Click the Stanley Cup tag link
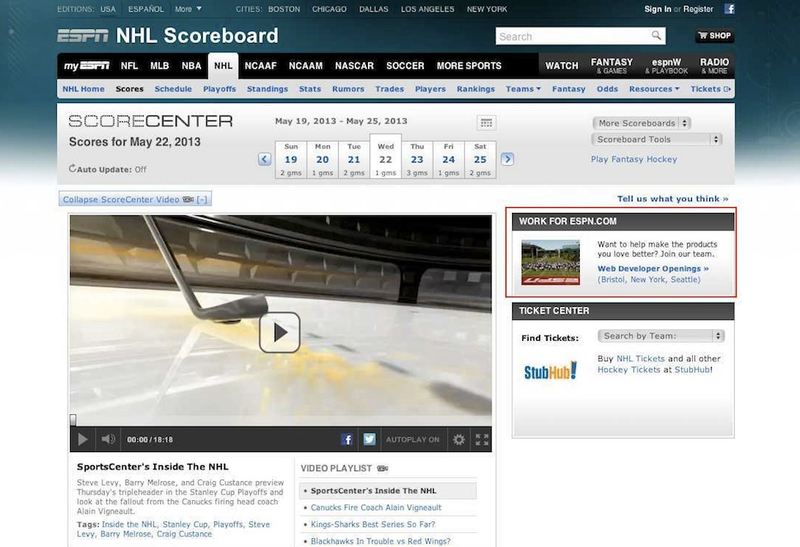The height and width of the screenshot is (547, 800). [185, 524]
